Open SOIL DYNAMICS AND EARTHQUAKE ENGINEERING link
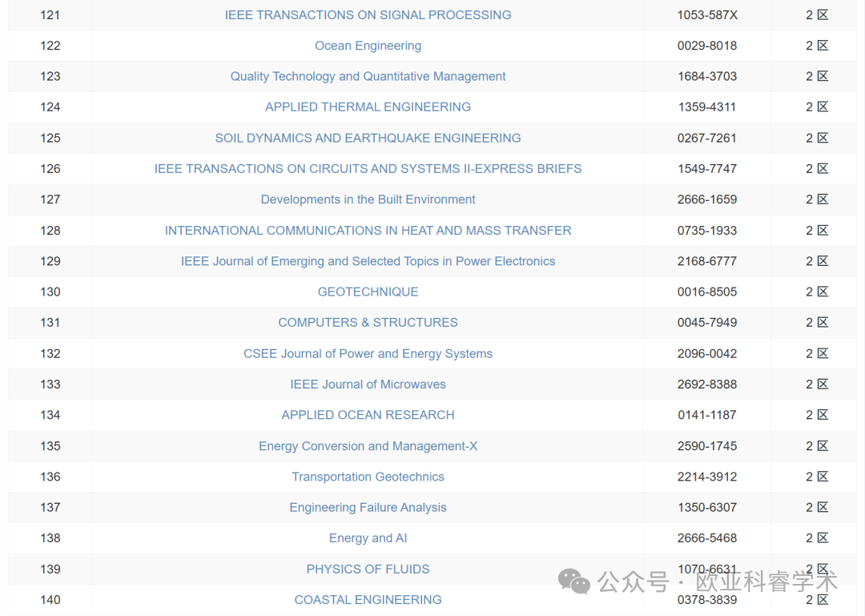This screenshot has width=865, height=616. pyautogui.click(x=368, y=138)
